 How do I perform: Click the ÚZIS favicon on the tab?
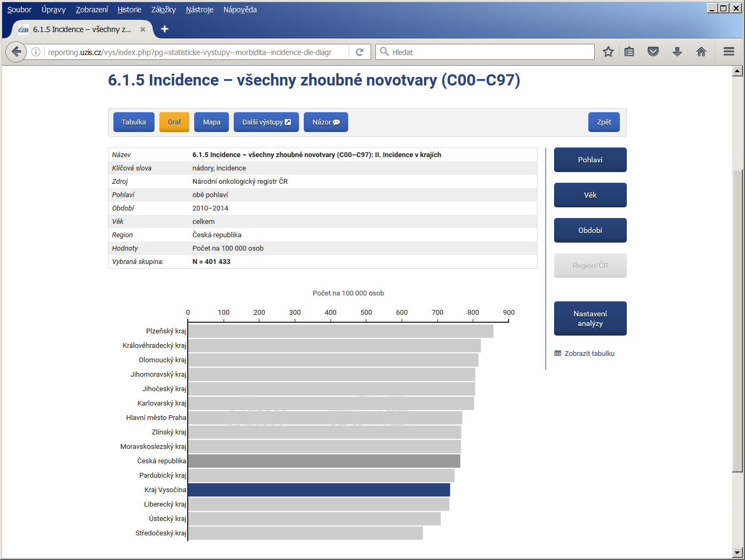[24, 29]
